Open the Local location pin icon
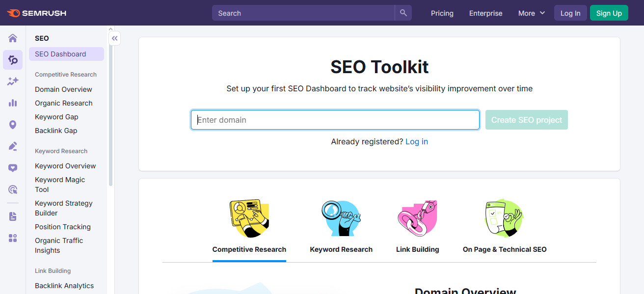Screen dimensions: 644x294 click(x=13, y=125)
